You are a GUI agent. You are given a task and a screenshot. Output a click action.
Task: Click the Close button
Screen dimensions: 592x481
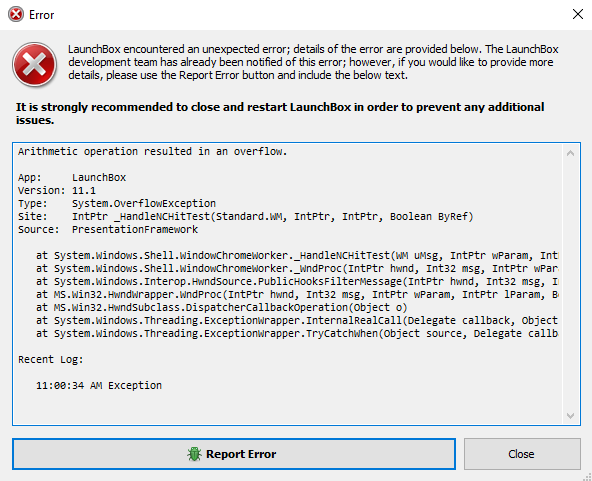(522, 454)
